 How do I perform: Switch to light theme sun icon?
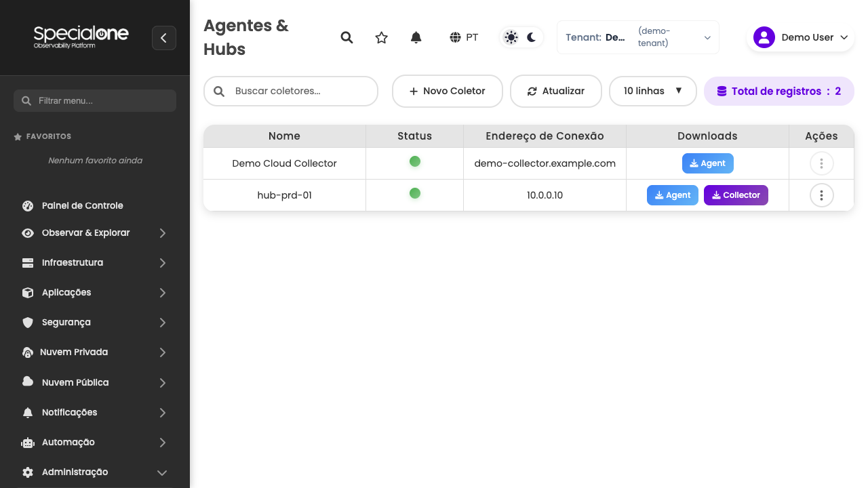[511, 37]
